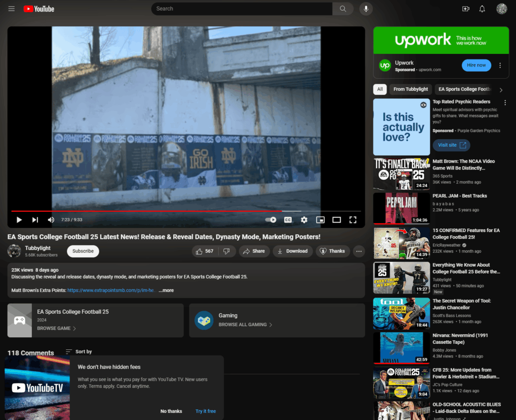Switch to theater mode view
The width and height of the screenshot is (516, 420).
pos(337,220)
